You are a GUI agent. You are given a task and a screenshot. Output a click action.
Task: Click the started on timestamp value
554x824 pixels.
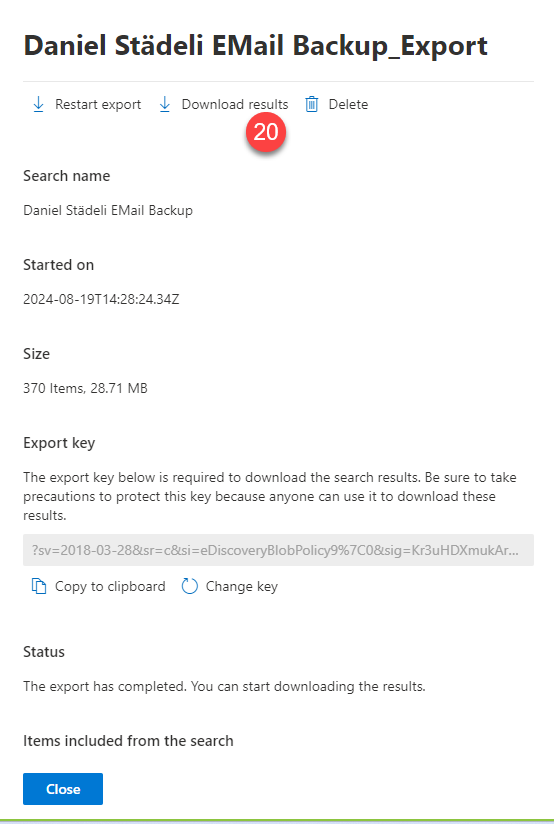(x=101, y=300)
